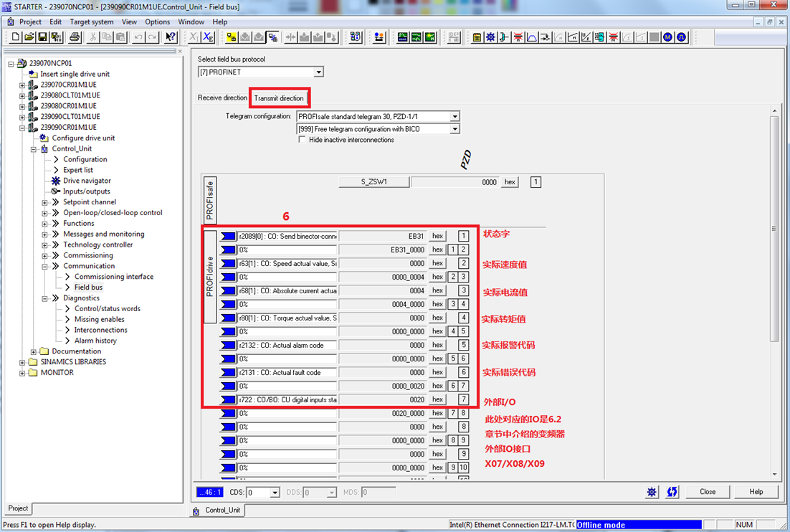This screenshot has height=532, width=790.
Task: Enable Hide inactive interconnections checkbox
Action: click(302, 140)
